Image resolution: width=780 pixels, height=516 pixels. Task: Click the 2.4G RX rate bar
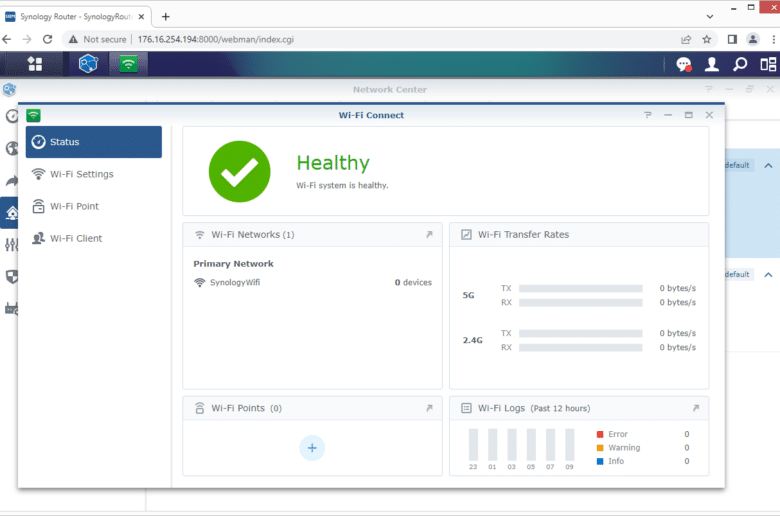tap(581, 347)
